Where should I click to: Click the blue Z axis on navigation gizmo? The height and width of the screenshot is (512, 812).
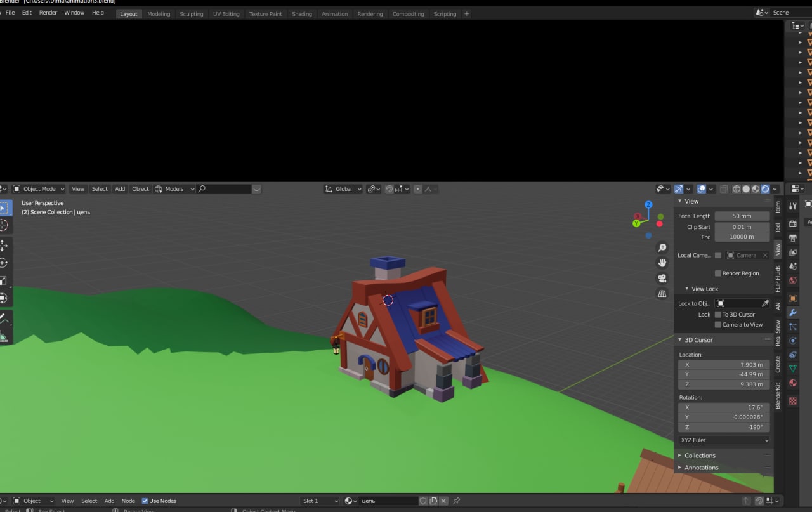(x=648, y=205)
